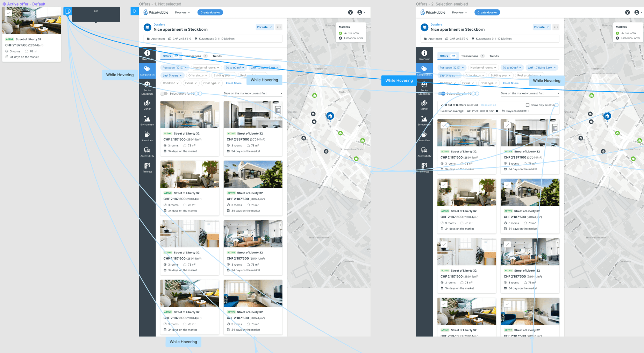
Task: Select Offers tab in Selection enabled frame
Action: pyautogui.click(x=448, y=56)
